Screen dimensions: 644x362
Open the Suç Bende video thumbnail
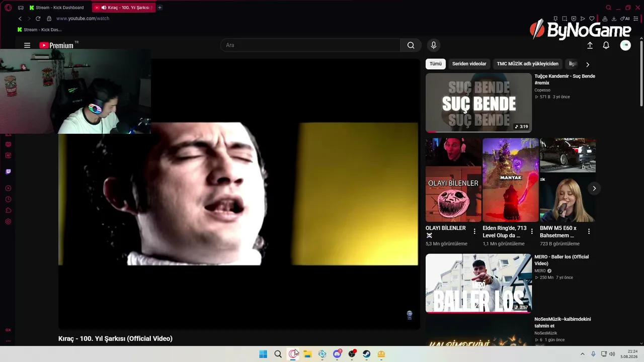click(x=478, y=103)
